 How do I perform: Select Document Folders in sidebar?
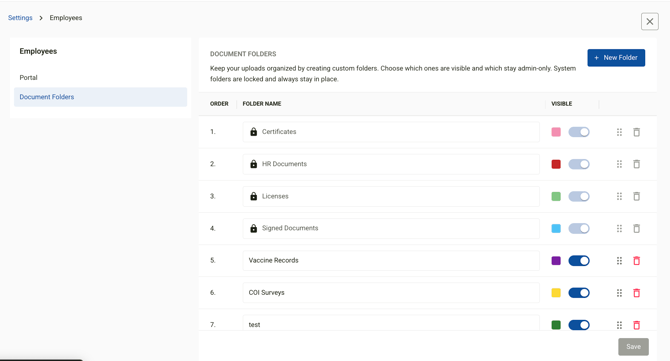click(100, 97)
